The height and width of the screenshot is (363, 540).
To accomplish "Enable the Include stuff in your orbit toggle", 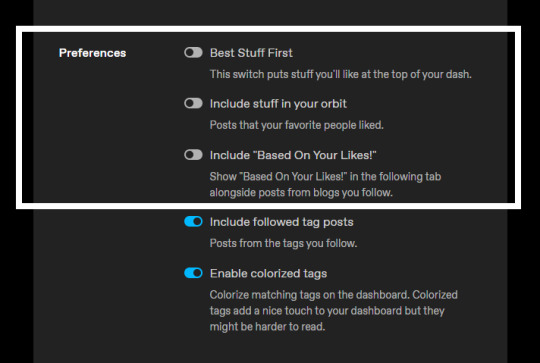I will [193, 103].
